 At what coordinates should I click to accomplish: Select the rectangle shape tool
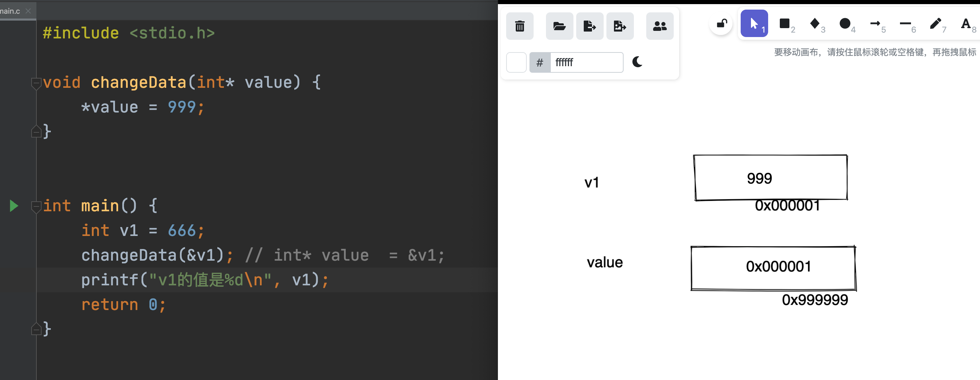pos(785,24)
